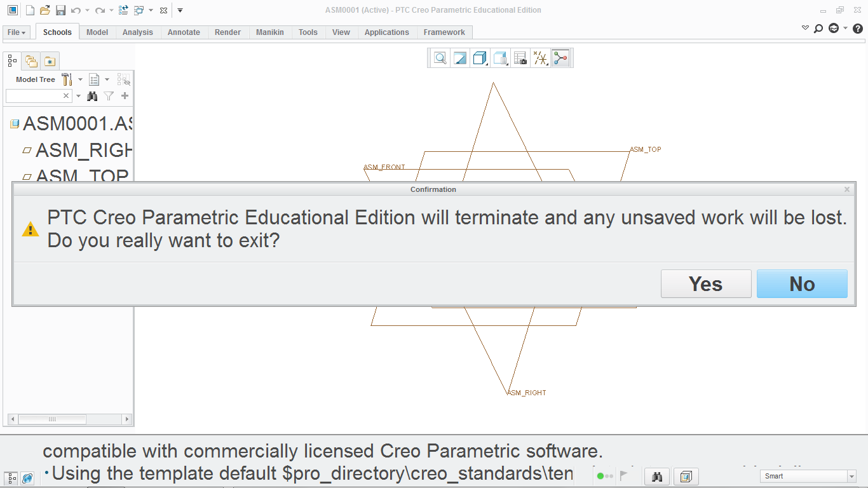868x488 pixels.
Task: Open the Smart selection filter dropdown
Action: coord(851,476)
